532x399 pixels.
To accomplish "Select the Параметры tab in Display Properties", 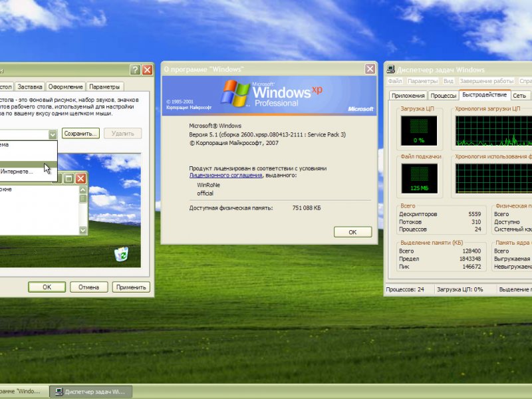I will coord(104,87).
